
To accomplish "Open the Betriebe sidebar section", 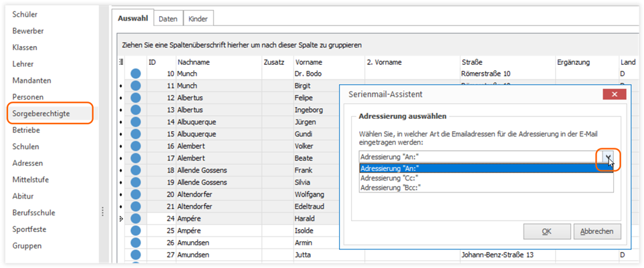I will pyautogui.click(x=26, y=130).
